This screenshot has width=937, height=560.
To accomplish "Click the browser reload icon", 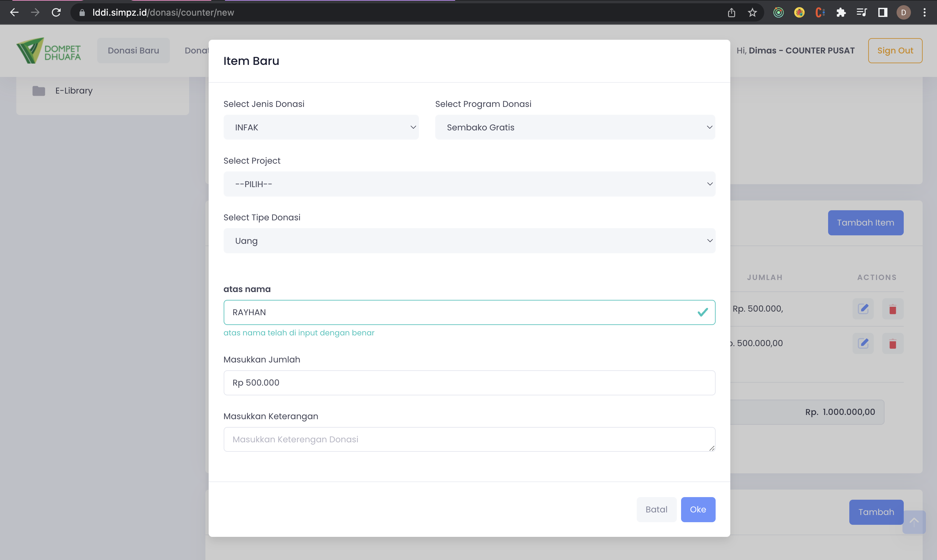I will pyautogui.click(x=56, y=12).
